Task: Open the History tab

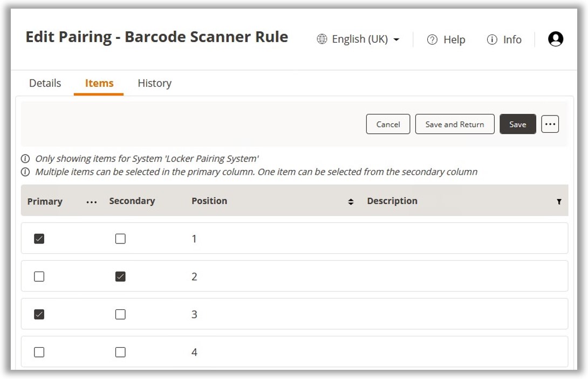Action: [x=154, y=83]
